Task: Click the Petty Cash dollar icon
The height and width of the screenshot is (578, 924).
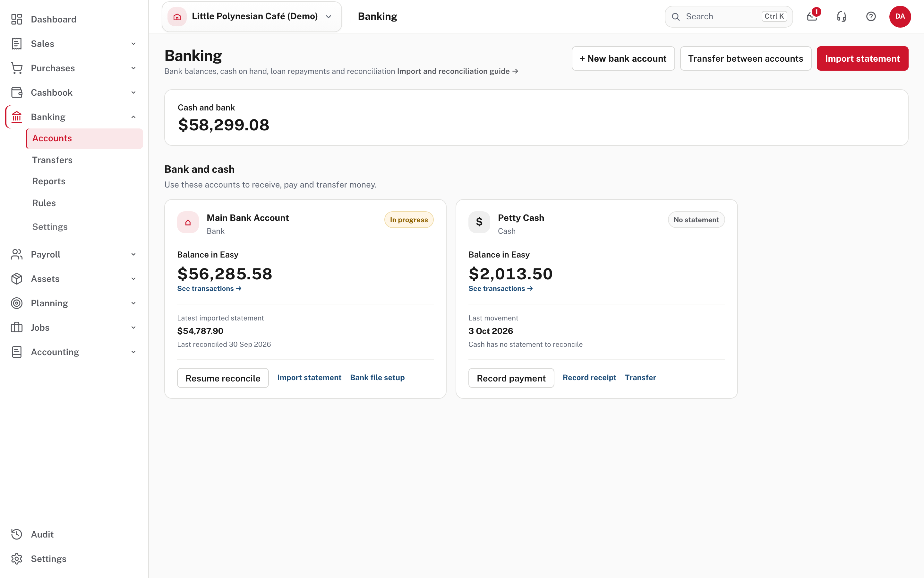Action: click(479, 222)
